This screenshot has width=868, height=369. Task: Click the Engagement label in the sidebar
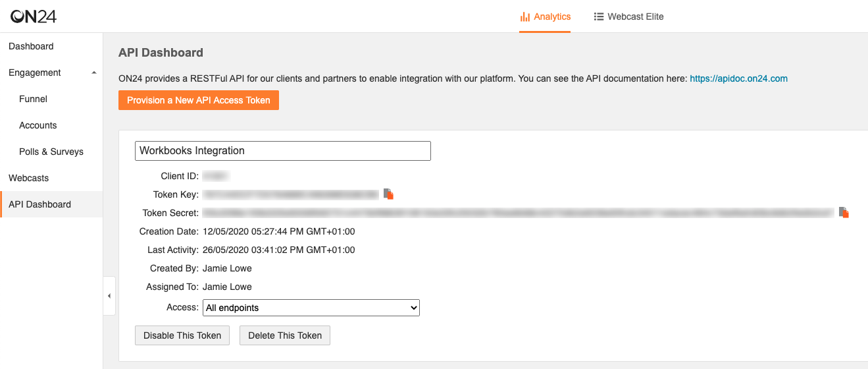[35, 72]
